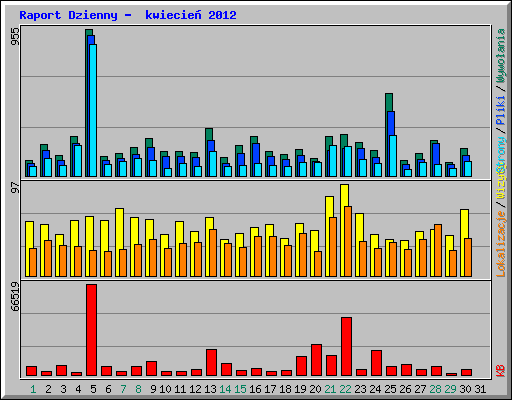Click the 66519 axis label
512x400 pixels.
15,297
